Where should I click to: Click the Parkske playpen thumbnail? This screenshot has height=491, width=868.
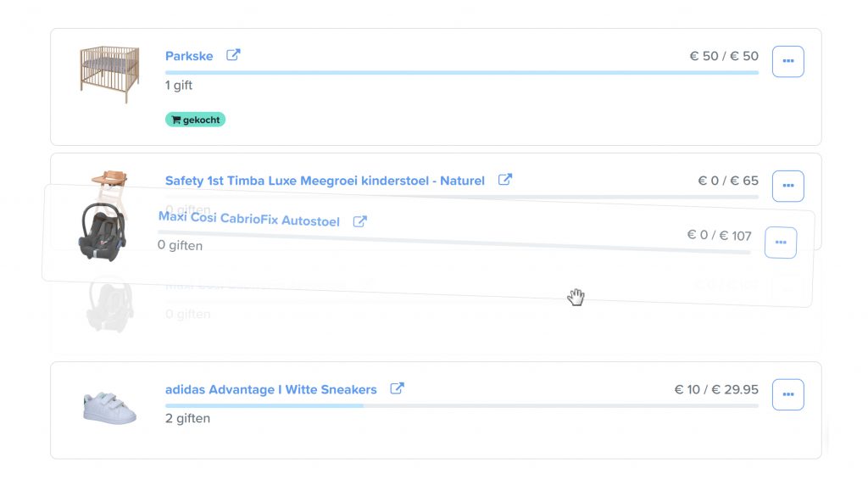coord(109,74)
